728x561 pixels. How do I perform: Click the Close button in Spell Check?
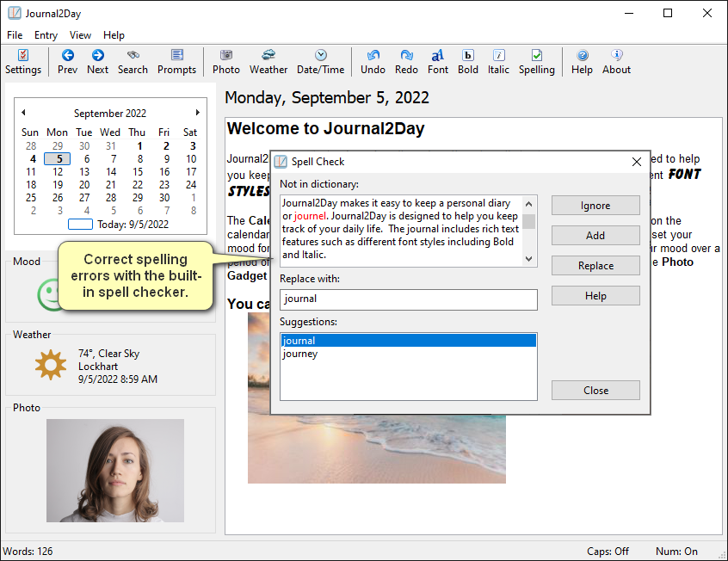(595, 390)
